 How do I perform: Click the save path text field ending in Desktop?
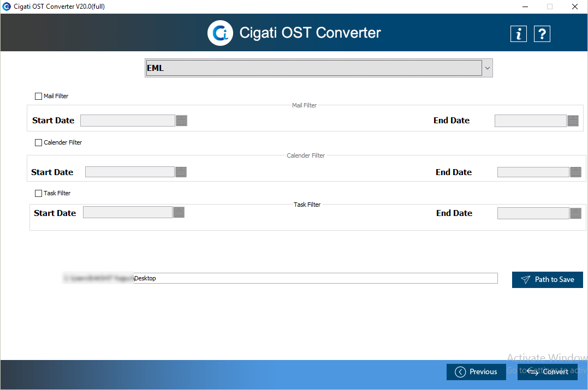point(280,278)
